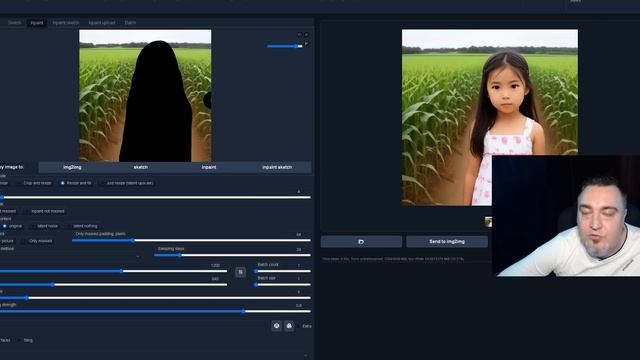Copy image to inpaint sketch

(x=277, y=167)
